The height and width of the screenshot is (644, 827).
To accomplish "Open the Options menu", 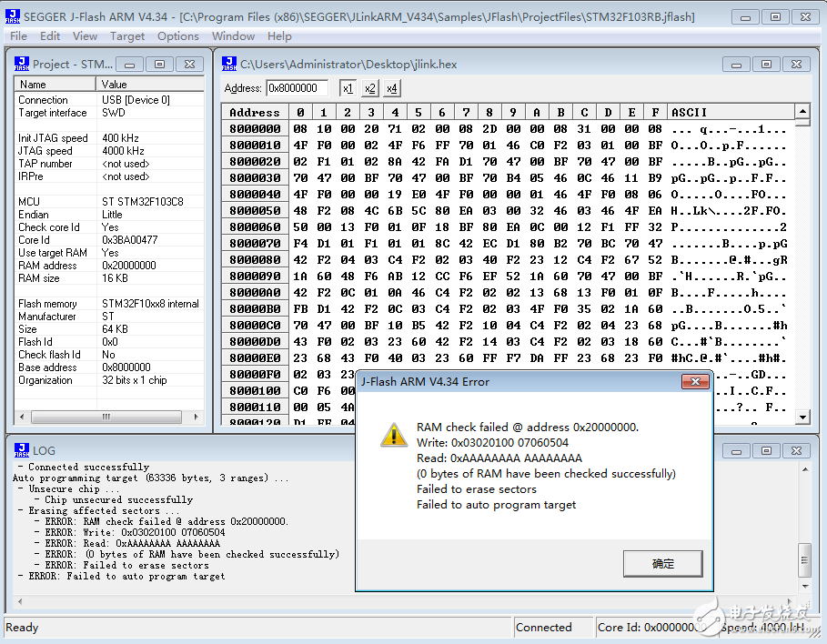I will coord(177,36).
